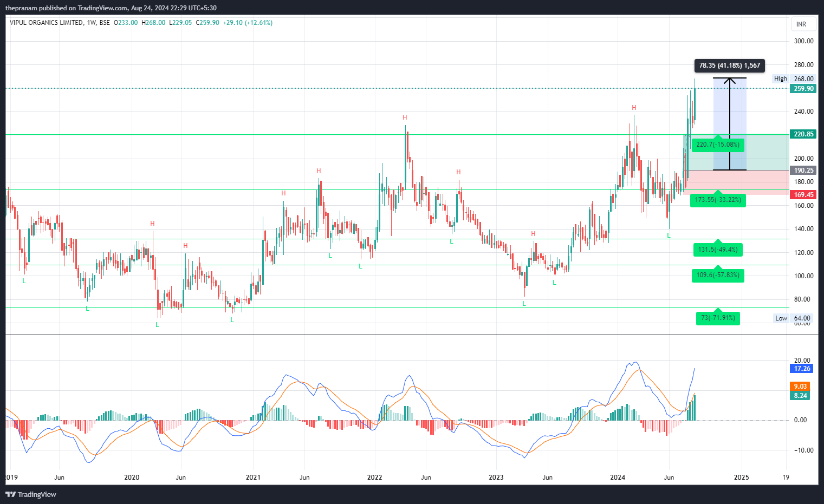Click the green 8.24 histogram value tag

point(800,396)
